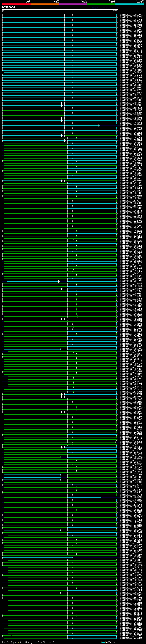Click the white query sequence bar

coord(60,10)
